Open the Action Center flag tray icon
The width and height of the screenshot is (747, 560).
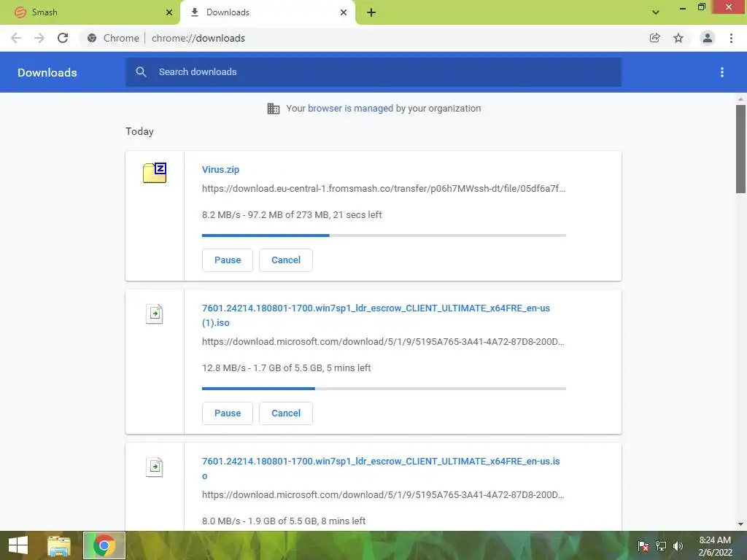643,545
